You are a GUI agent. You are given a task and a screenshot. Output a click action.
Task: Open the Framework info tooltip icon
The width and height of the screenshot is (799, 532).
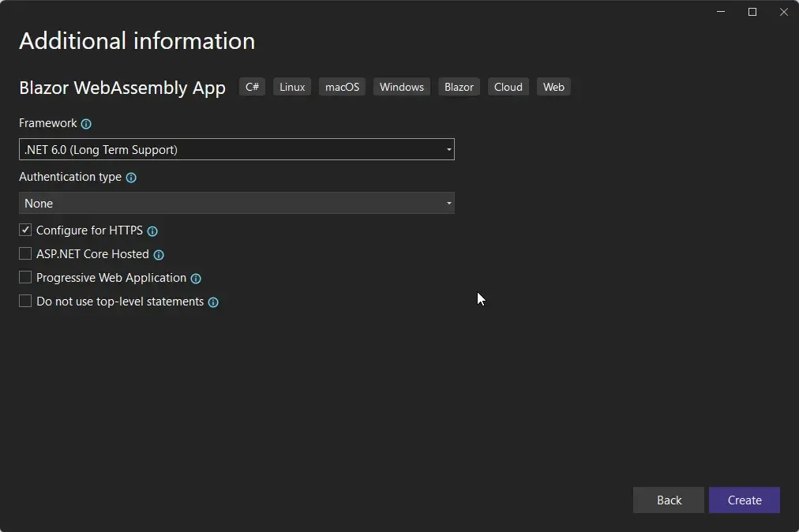(86, 123)
